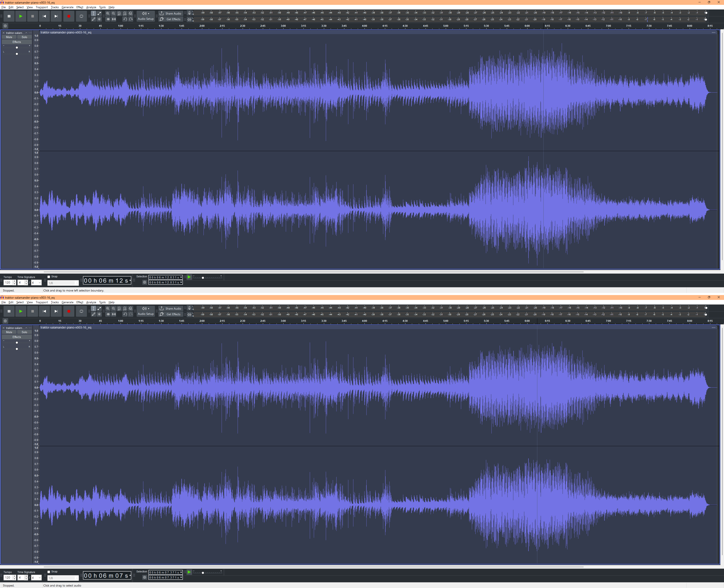The width and height of the screenshot is (724, 588).
Task: Click Trim audio outside selection in the bottom window
Action: point(108,314)
